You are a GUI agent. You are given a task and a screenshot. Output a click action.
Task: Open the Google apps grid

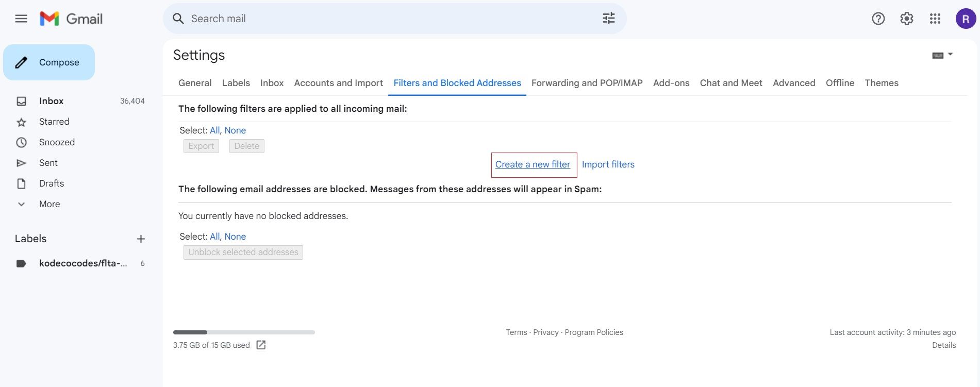[935, 19]
